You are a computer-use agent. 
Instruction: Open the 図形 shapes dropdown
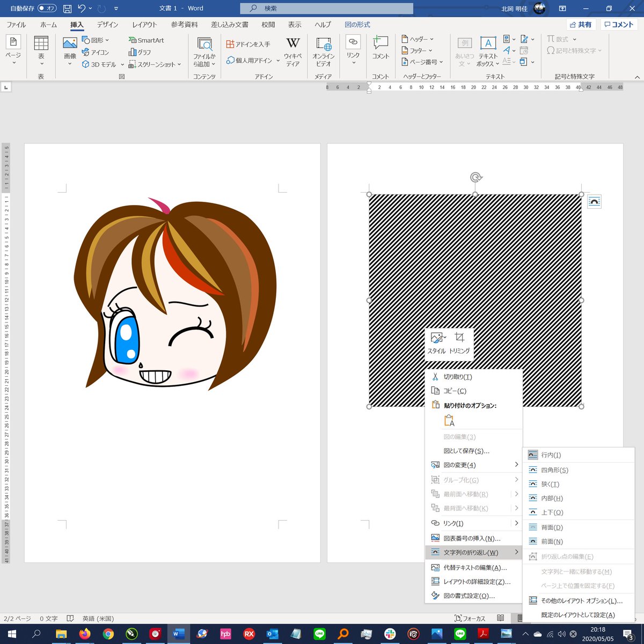pyautogui.click(x=96, y=40)
